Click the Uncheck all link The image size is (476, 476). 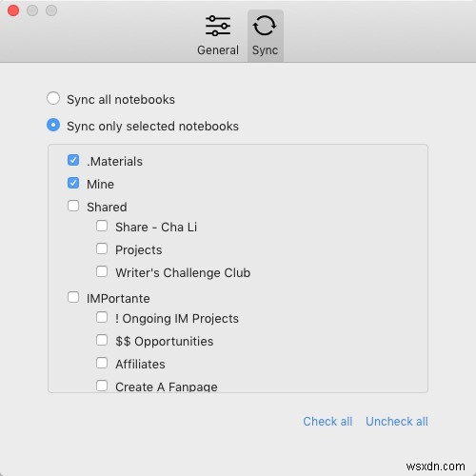397,422
